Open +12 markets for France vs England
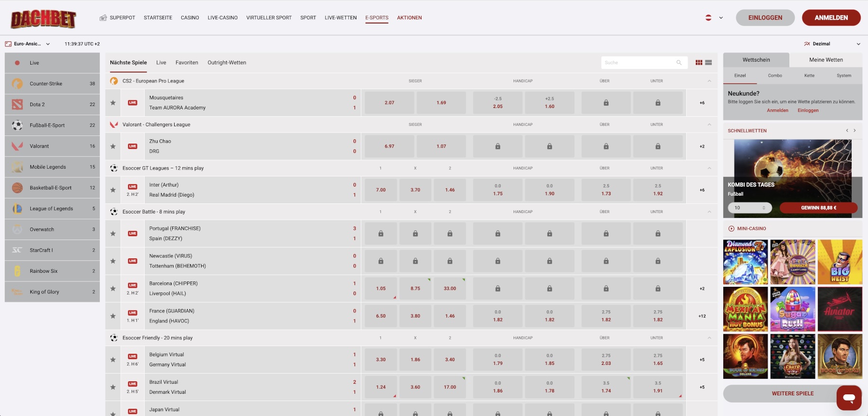 pos(702,316)
